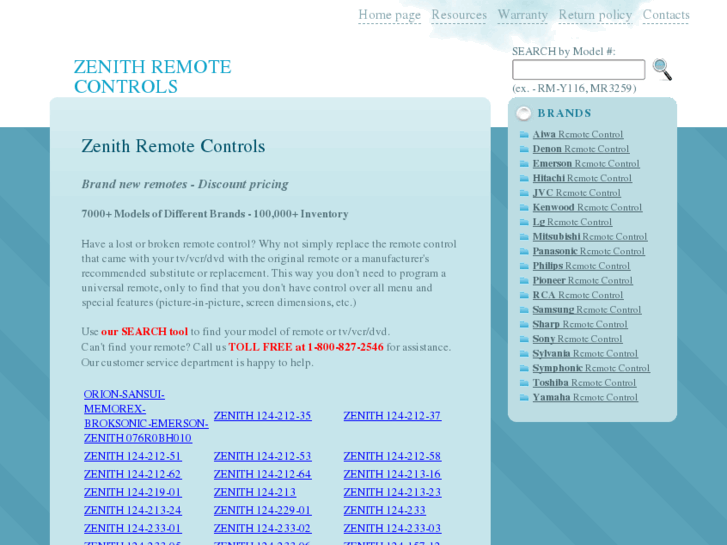
Task: Open ZENITH 124-219-01 link
Action: tap(133, 493)
